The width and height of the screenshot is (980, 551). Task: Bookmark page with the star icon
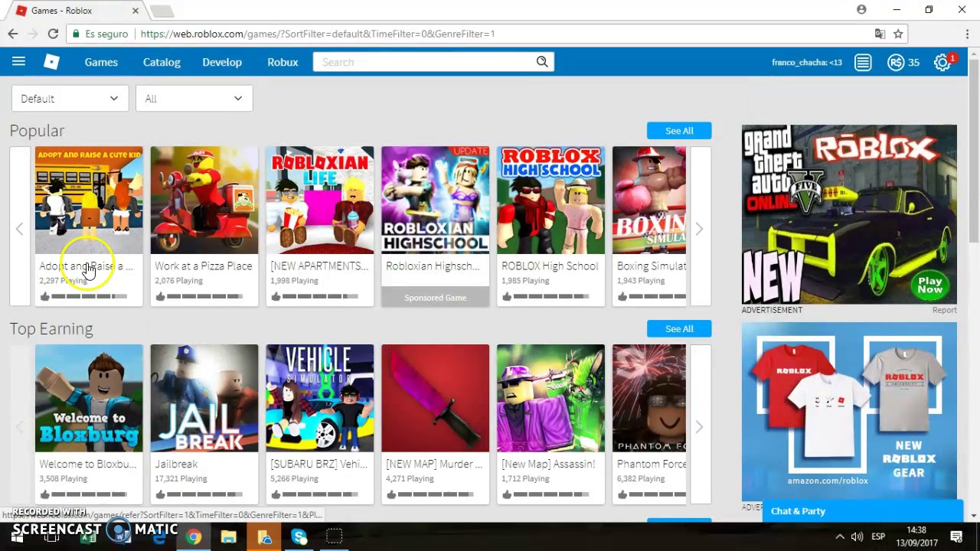(x=898, y=34)
